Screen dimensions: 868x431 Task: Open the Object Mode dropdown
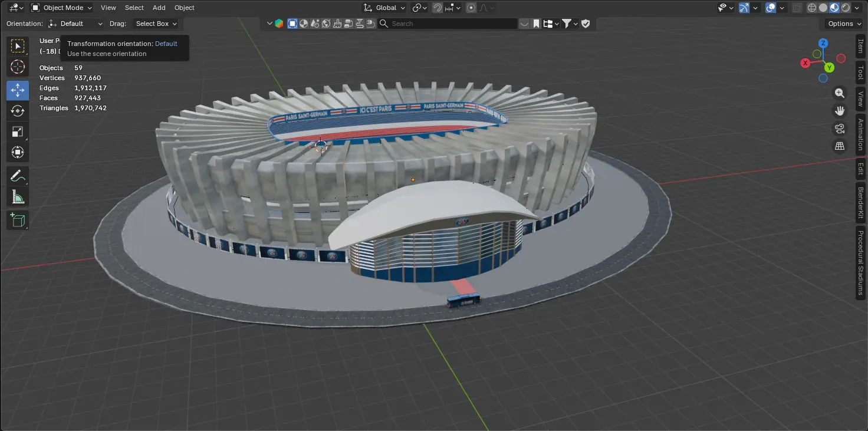pos(61,8)
